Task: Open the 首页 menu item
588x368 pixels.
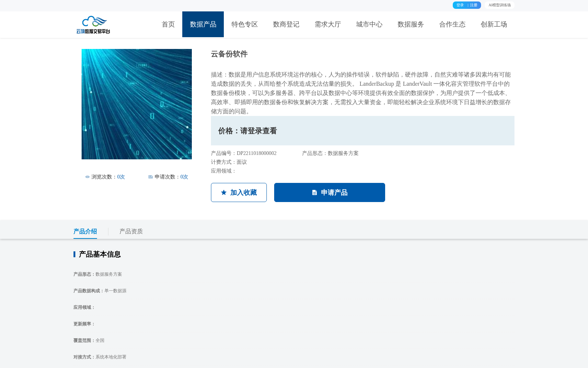Action: (168, 24)
